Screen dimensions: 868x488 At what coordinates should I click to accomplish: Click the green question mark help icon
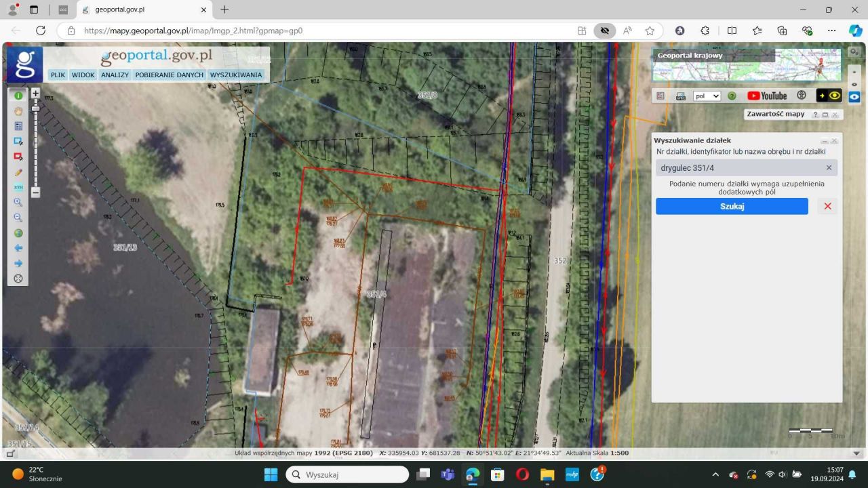(x=732, y=96)
